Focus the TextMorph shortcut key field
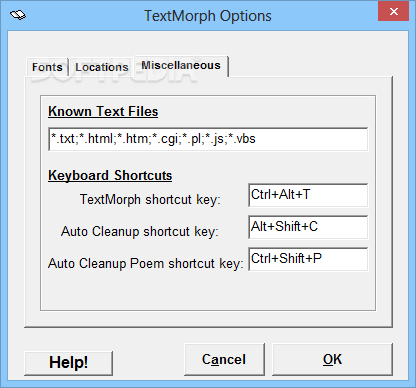 point(308,195)
